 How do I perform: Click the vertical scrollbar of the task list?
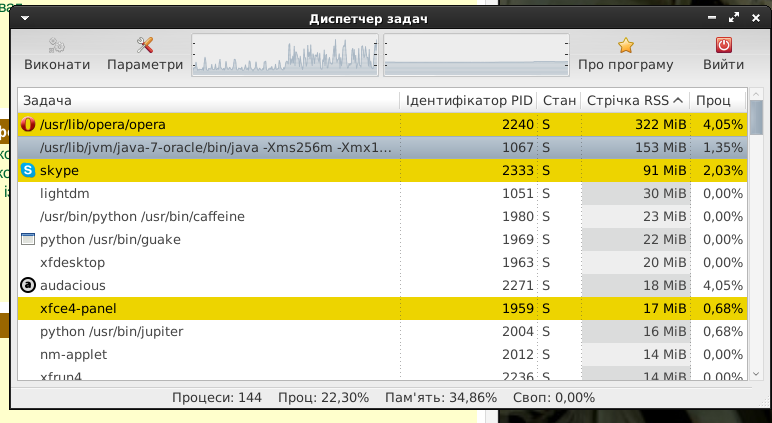pyautogui.click(x=757, y=240)
